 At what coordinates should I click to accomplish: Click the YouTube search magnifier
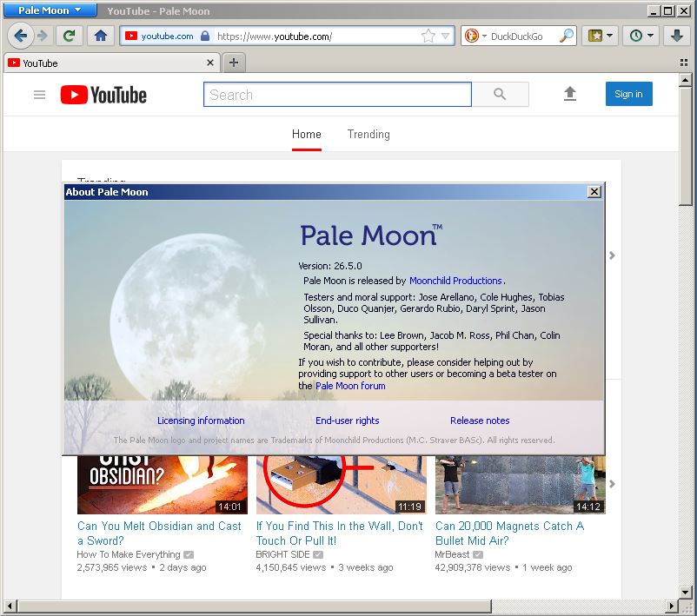500,94
